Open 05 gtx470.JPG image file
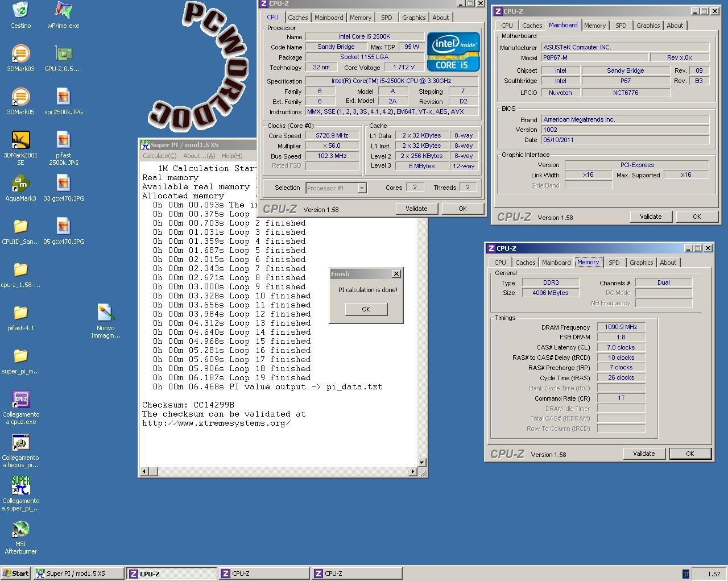 pos(63,231)
